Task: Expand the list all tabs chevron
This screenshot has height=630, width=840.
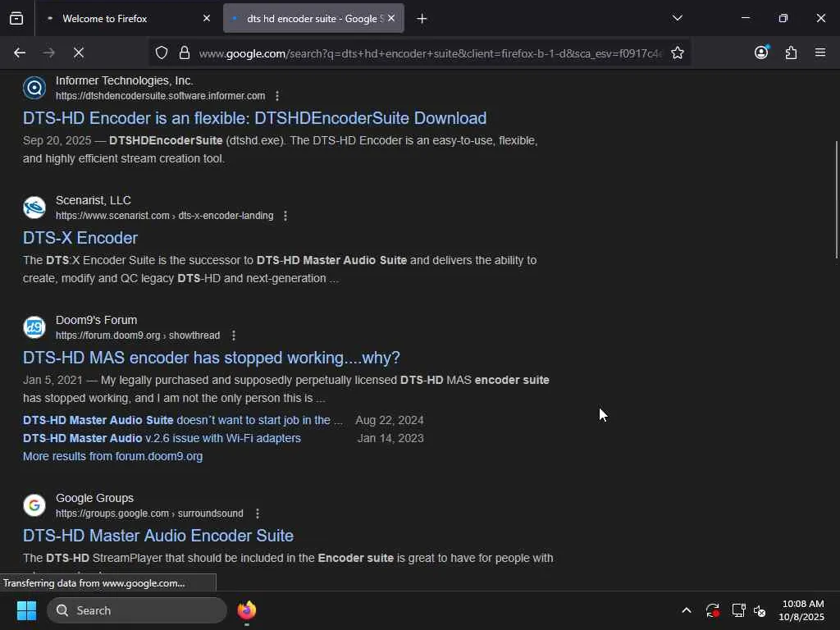Action: 677,18
